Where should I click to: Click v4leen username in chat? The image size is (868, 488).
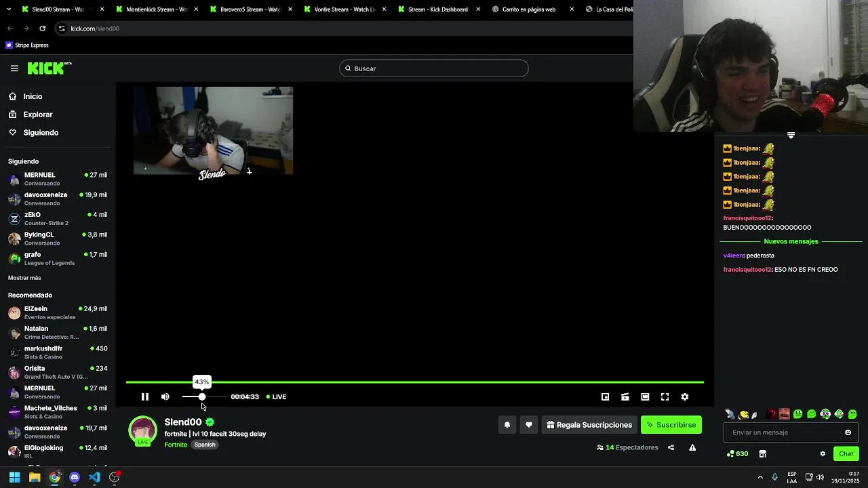734,256
